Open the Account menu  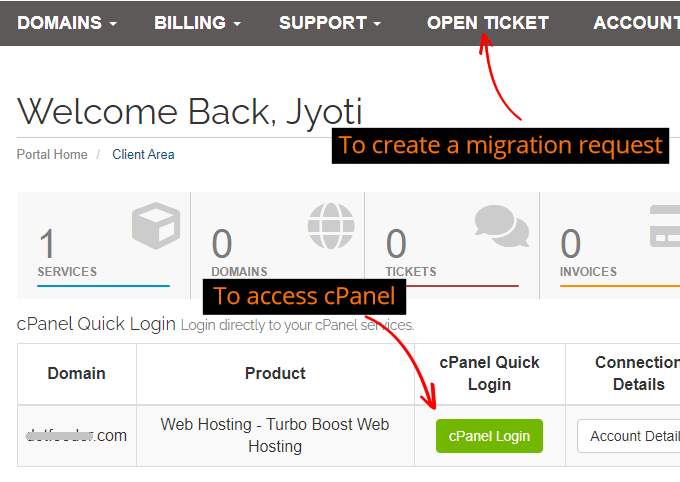coord(636,22)
